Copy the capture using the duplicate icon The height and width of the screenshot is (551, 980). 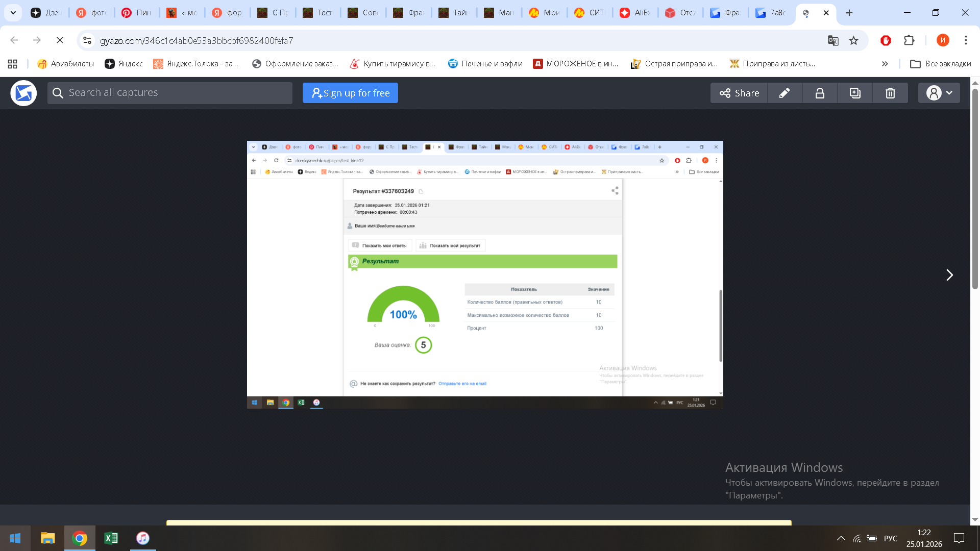click(x=855, y=93)
